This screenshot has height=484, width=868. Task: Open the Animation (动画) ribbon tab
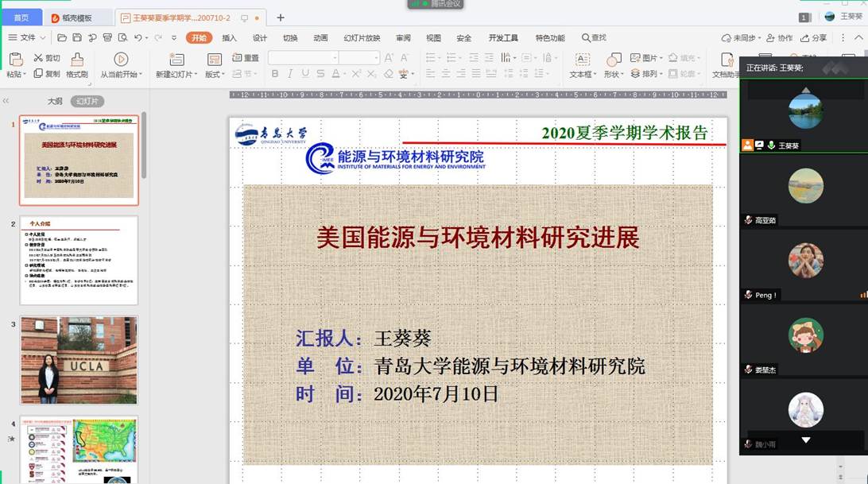320,37
